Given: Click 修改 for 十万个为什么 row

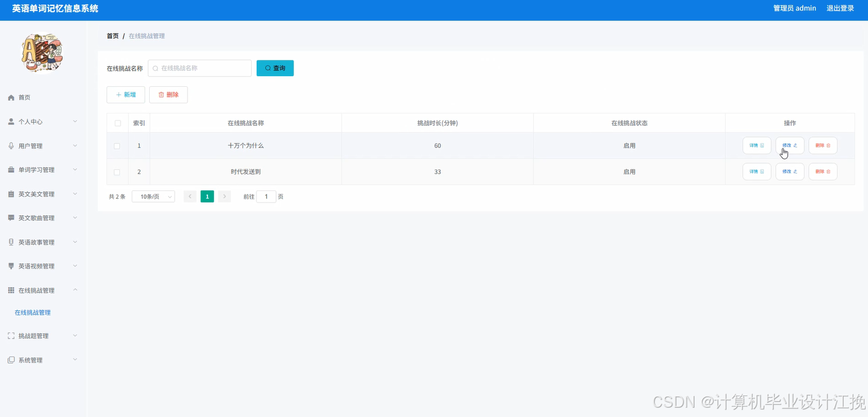Looking at the screenshot, I should coord(790,146).
